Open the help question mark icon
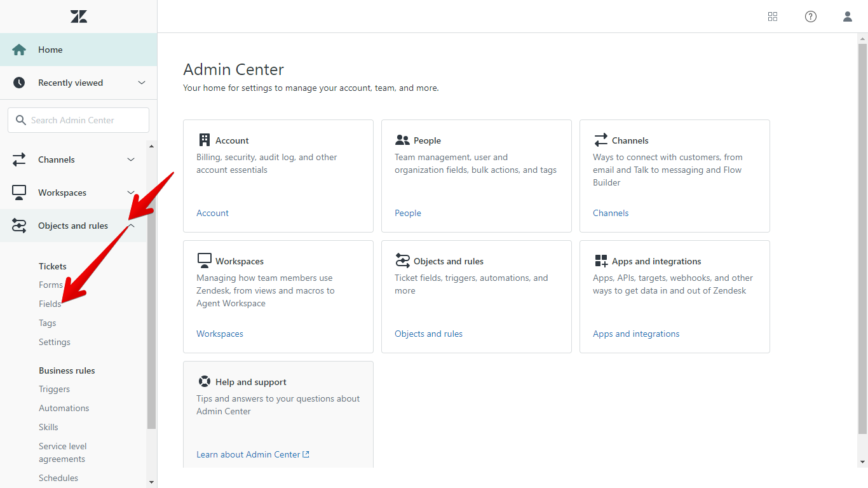 pyautogui.click(x=811, y=17)
